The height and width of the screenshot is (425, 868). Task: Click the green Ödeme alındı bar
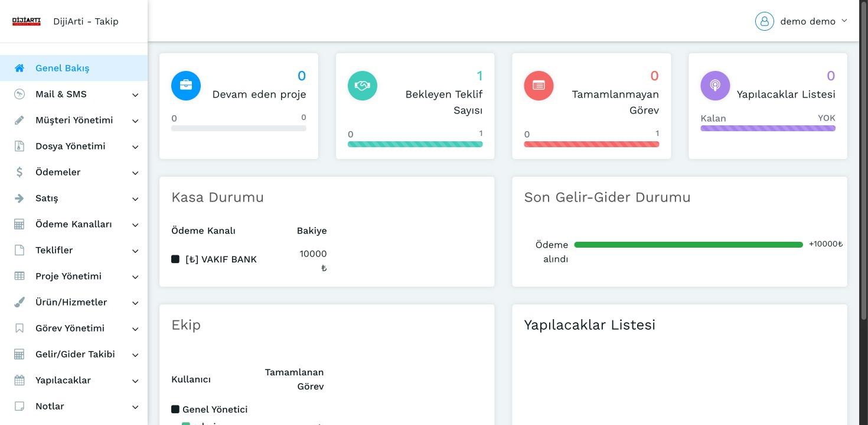tap(688, 245)
